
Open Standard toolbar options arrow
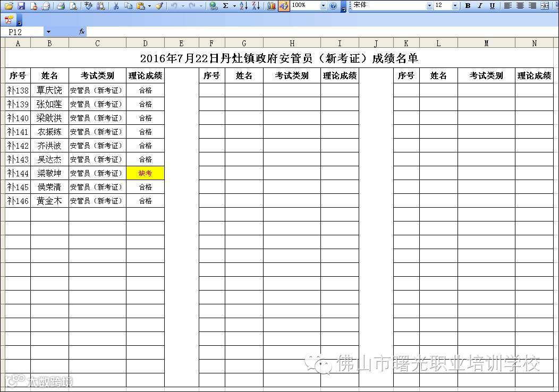pos(343,6)
